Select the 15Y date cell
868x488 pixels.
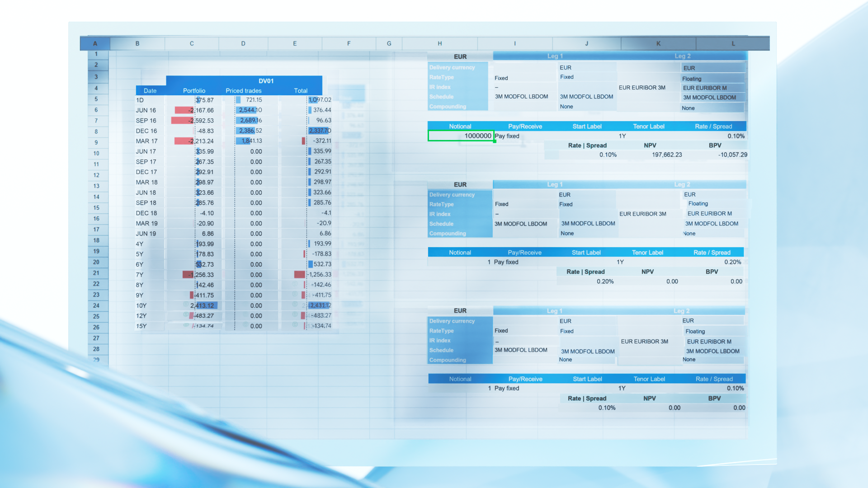[x=141, y=326]
